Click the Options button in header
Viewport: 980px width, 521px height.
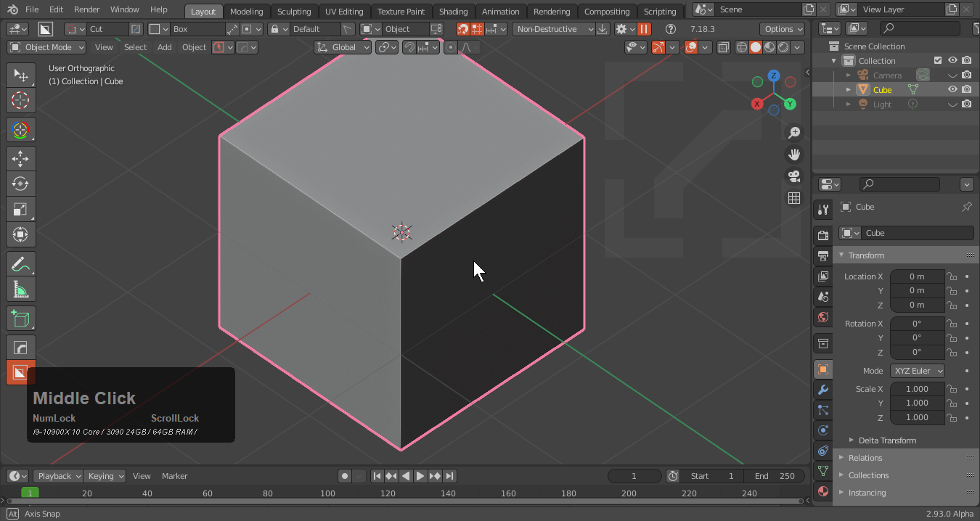click(x=783, y=29)
